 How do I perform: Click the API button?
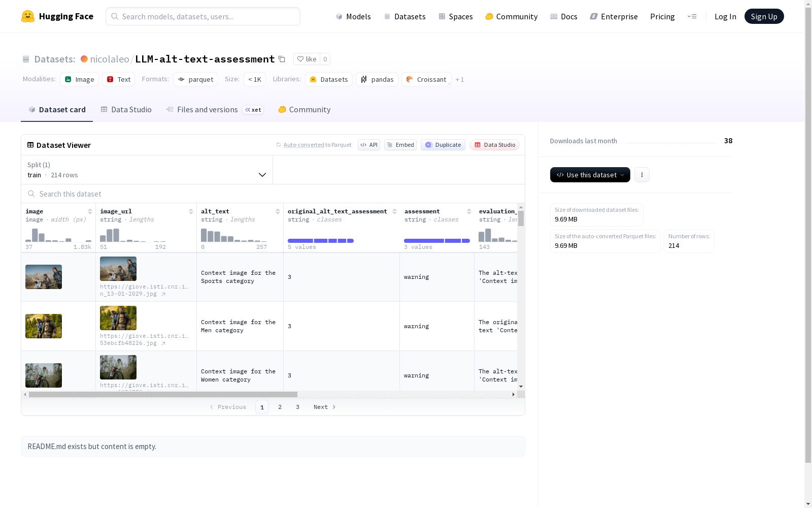point(369,145)
